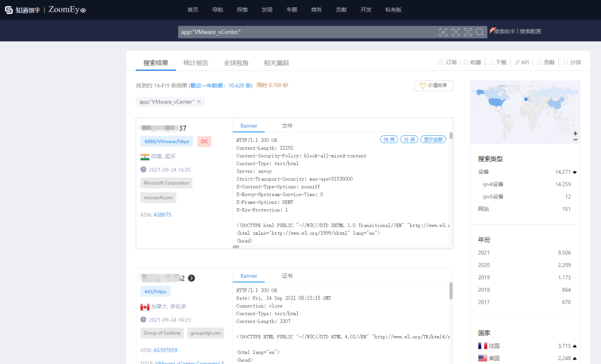
Task: Click the 下载 download icon
Action: click(x=491, y=62)
